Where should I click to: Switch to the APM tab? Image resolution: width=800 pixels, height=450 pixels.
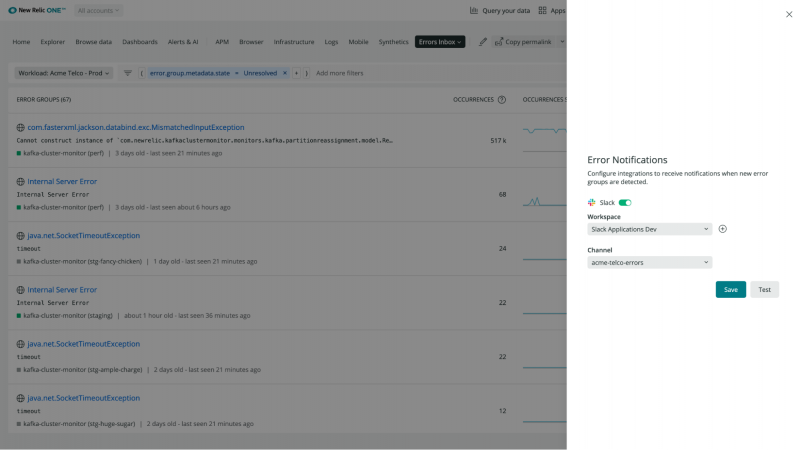(222, 42)
